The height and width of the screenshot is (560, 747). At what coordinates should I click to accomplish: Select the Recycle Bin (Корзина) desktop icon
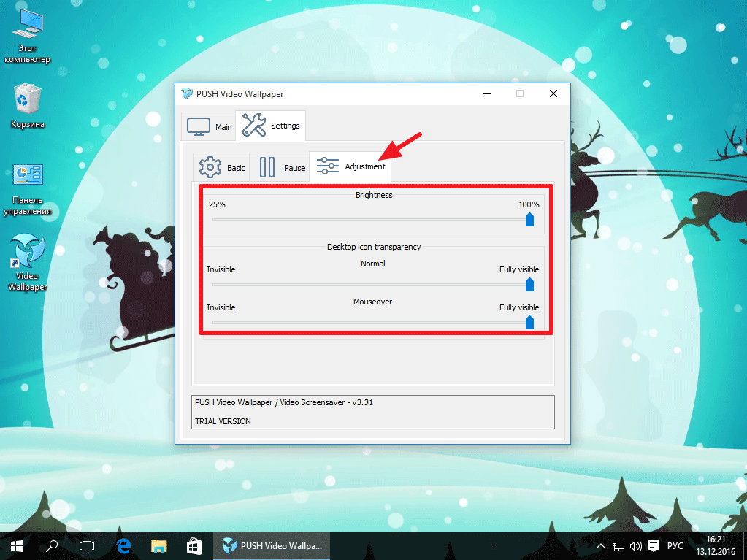tap(28, 106)
